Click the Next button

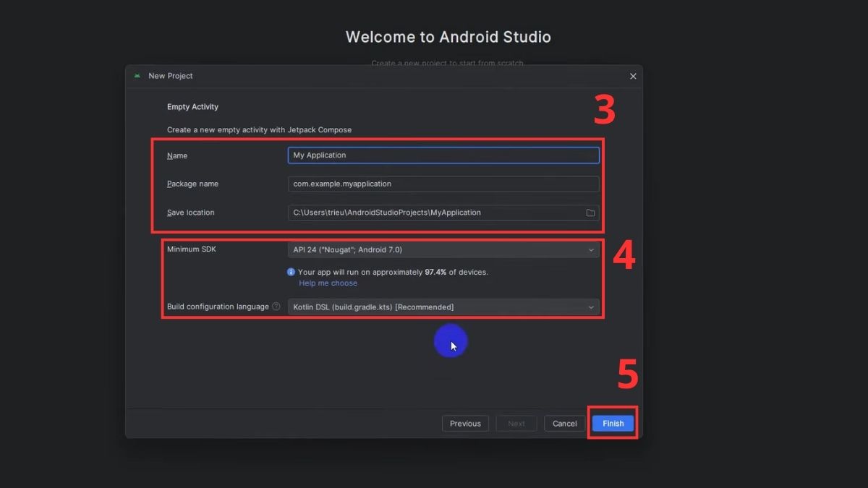[516, 424]
